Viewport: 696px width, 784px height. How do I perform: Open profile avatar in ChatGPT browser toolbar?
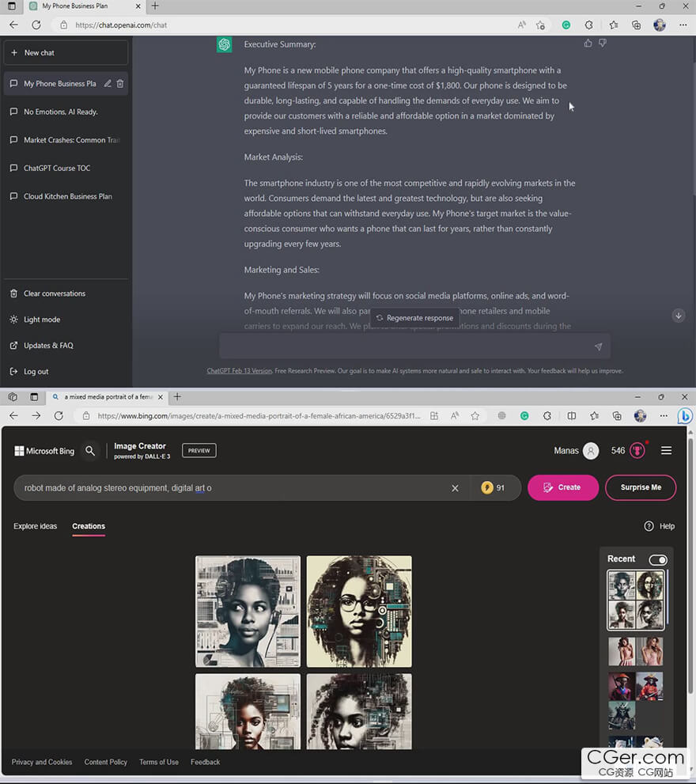click(660, 25)
